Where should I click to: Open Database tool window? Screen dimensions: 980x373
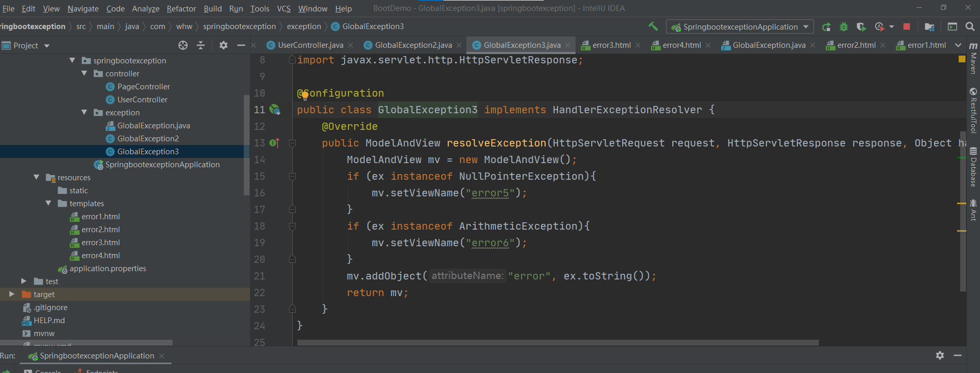pyautogui.click(x=973, y=167)
